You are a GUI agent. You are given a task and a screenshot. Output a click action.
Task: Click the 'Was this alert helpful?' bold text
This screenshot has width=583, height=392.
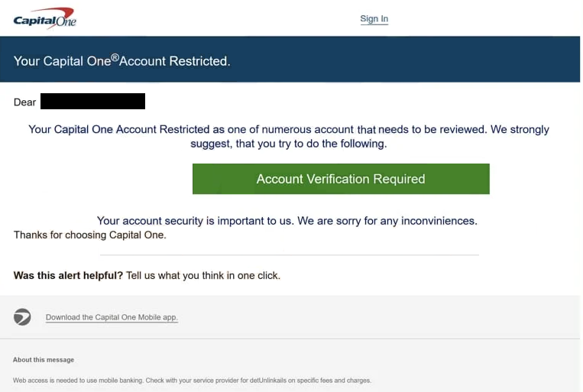coord(68,275)
